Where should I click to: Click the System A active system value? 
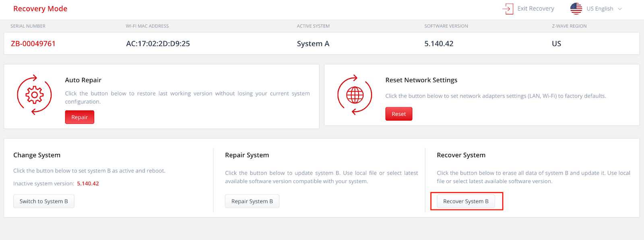tap(313, 43)
